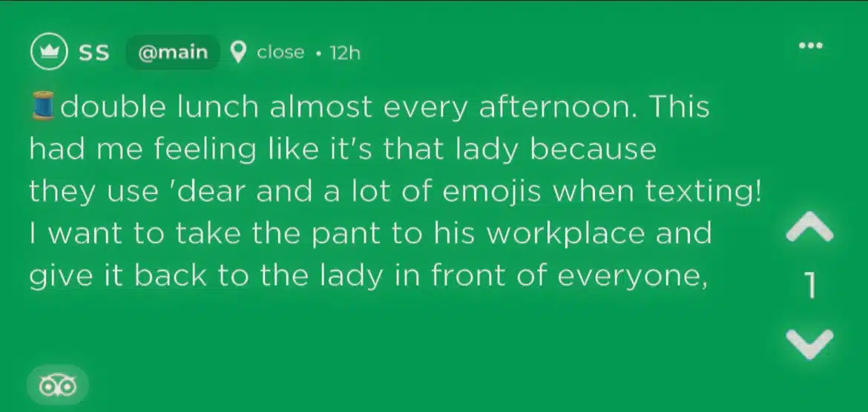Click the line mentioning emojis when texting
This screenshot has height=412, width=868.
[395, 192]
